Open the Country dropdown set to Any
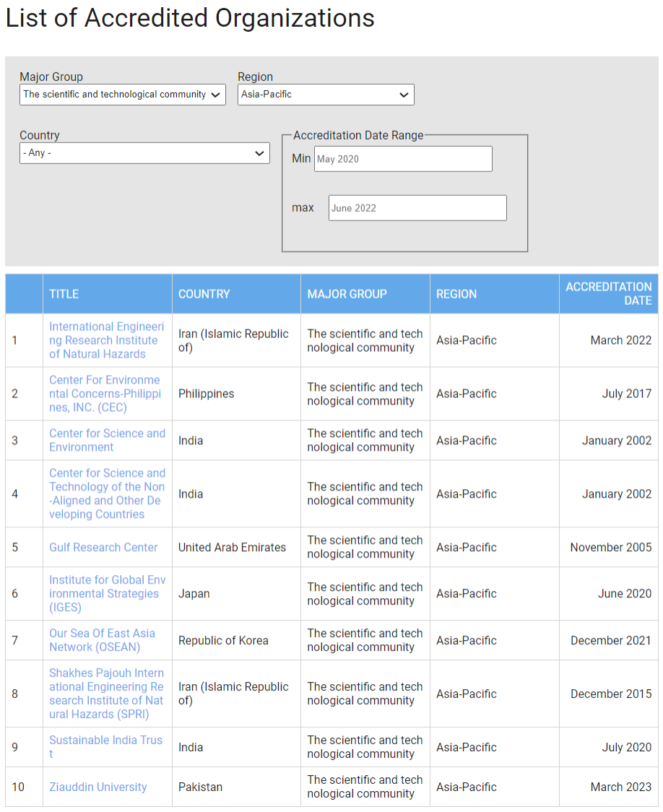Screen dimensions: 663x812 pyautogui.click(x=144, y=153)
